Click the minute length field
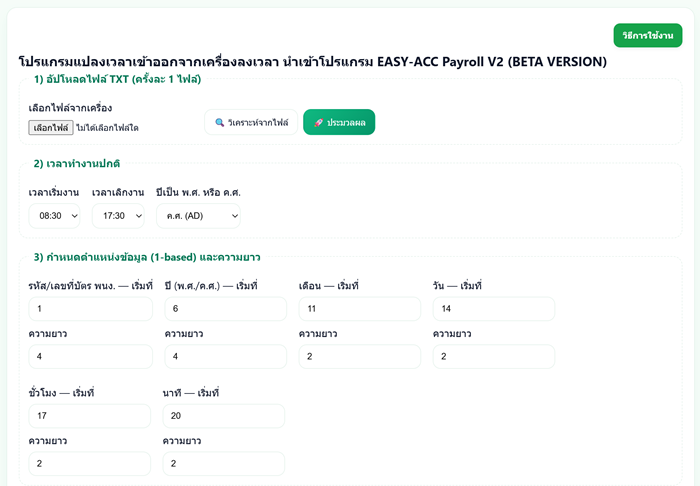The height and width of the screenshot is (486, 700). pos(224,464)
